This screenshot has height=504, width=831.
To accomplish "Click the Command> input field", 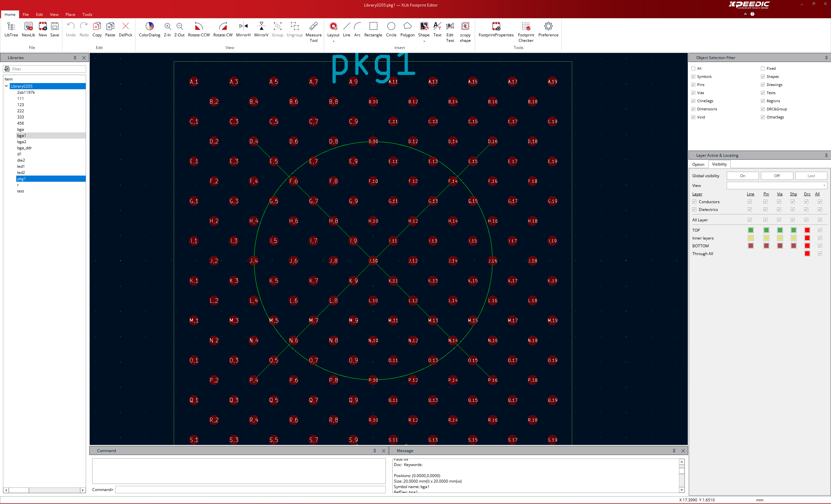I will pyautogui.click(x=250, y=489).
